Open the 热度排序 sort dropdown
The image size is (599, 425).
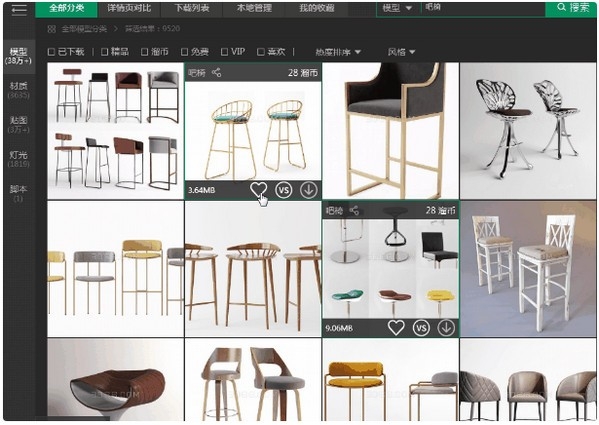[338, 52]
